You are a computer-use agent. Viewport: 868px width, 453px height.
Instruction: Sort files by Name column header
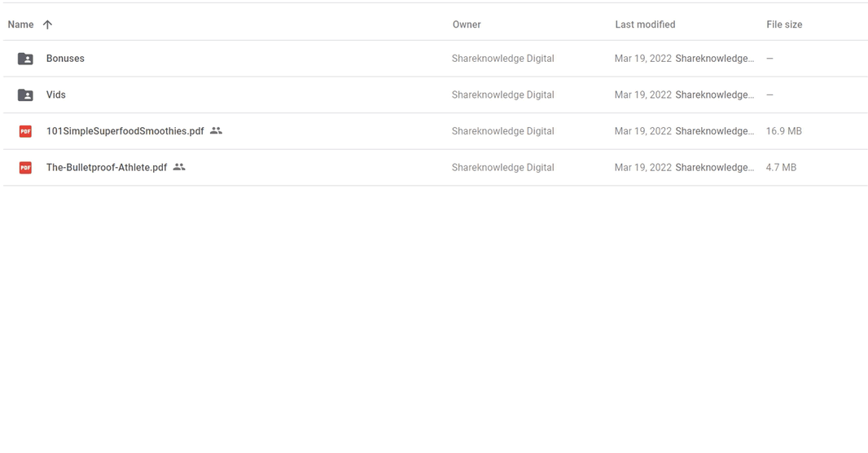(20, 24)
